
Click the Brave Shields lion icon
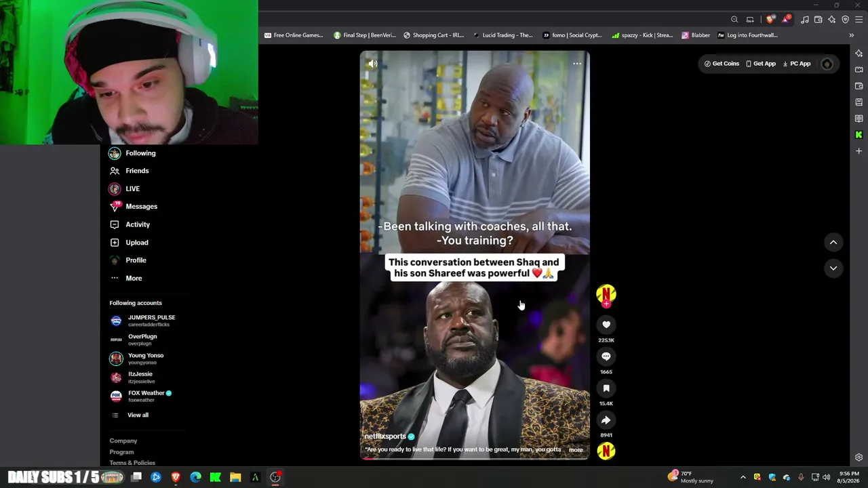[x=770, y=20]
